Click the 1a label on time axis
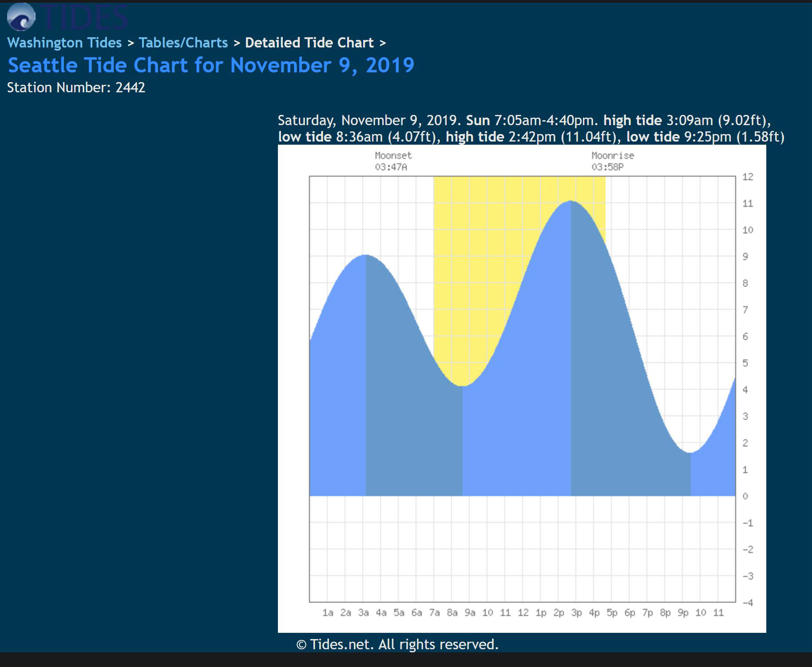 (328, 613)
